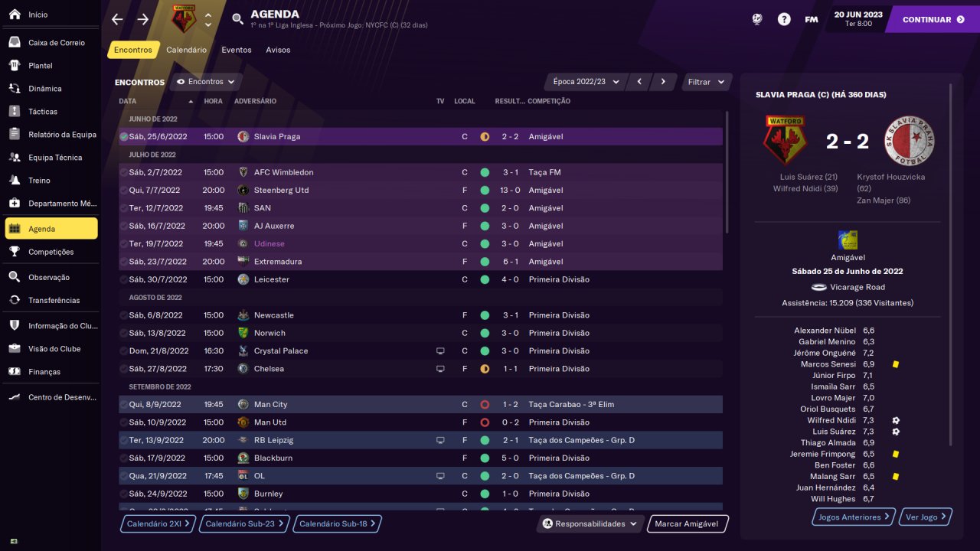Screen dimensions: 980x551
Task: Click the help question mark icon
Action: click(x=784, y=20)
